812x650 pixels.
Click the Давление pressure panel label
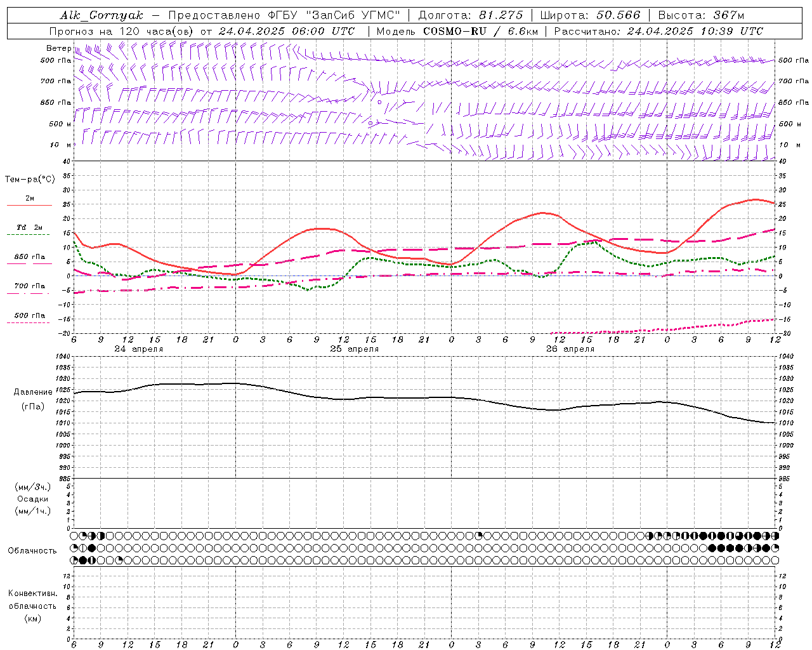[33, 392]
